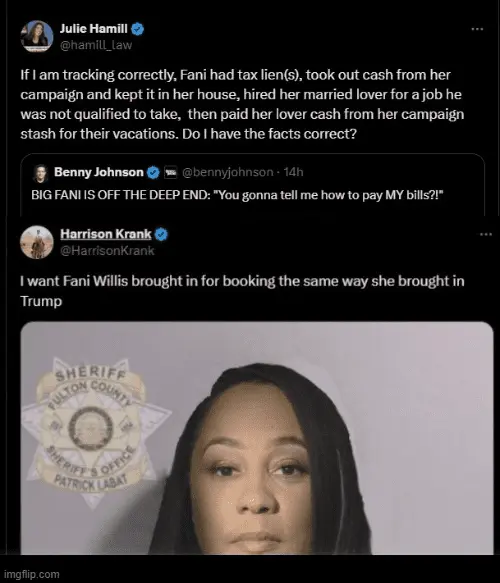Click affiliate badge beside Benny Johnson
The width and height of the screenshot is (500, 583).
click(171, 172)
